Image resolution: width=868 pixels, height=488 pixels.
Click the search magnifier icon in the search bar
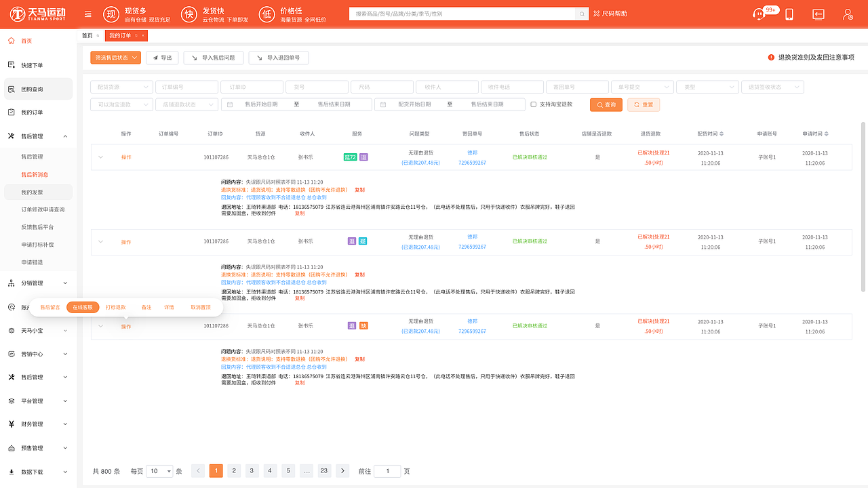click(x=581, y=13)
